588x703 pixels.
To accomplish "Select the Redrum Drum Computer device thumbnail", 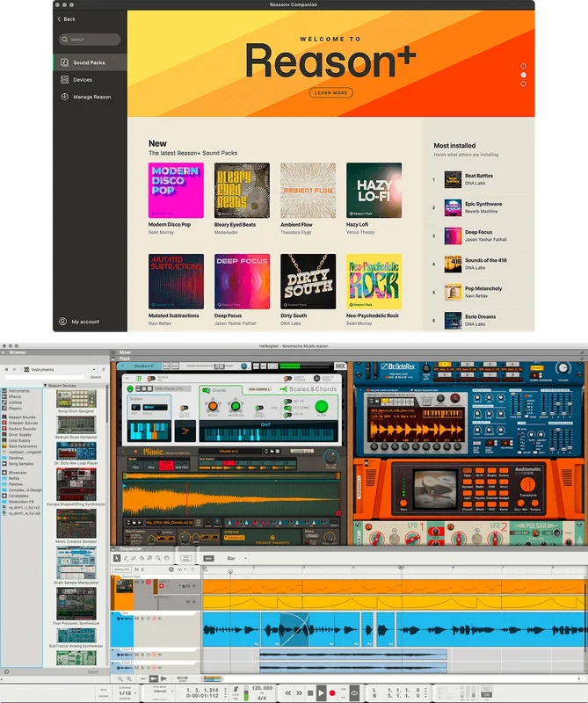I will click(76, 424).
